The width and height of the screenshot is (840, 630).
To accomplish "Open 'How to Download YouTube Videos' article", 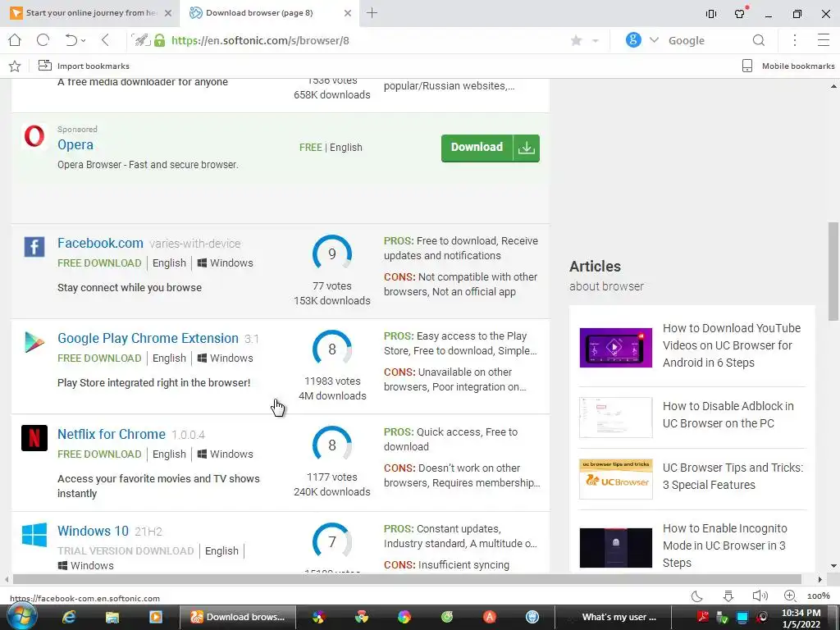I will [x=732, y=345].
